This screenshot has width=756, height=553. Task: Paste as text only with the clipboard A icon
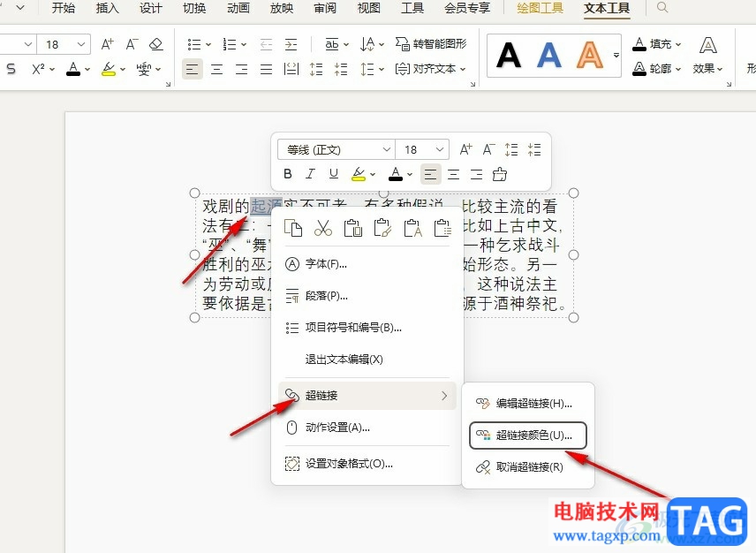pos(412,228)
